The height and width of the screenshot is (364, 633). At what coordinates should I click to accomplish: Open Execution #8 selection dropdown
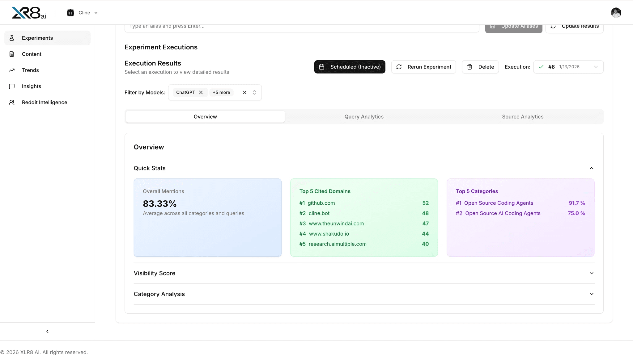568,67
